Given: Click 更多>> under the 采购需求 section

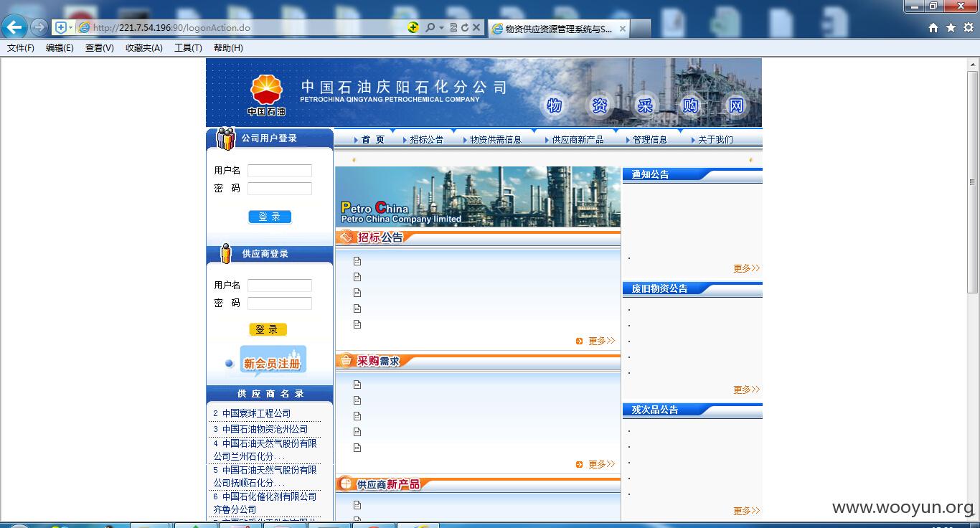Looking at the screenshot, I should click(x=602, y=464).
